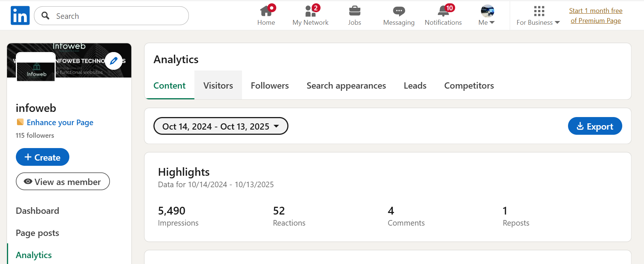Image resolution: width=644 pixels, height=264 pixels.
Task: Open My Network icon
Action: click(x=311, y=11)
